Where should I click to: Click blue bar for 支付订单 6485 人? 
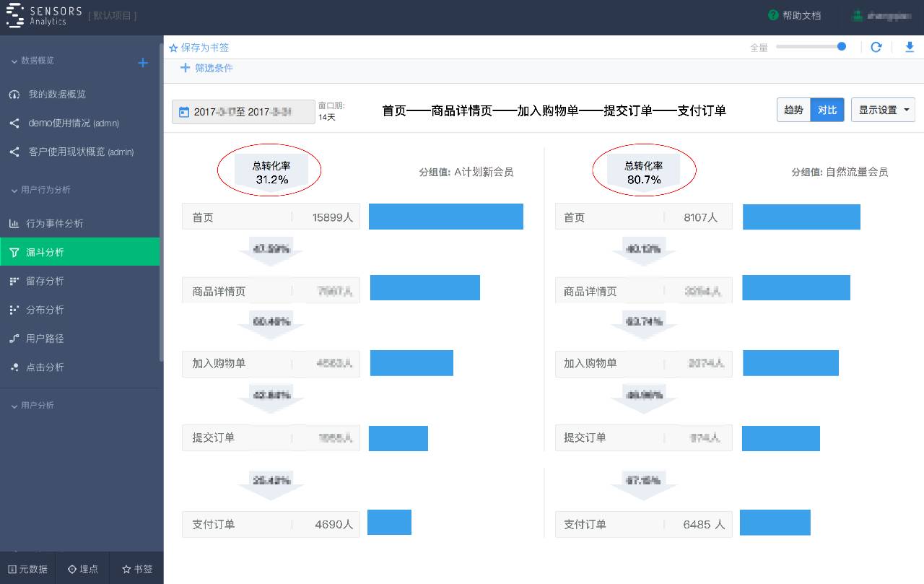(775, 523)
